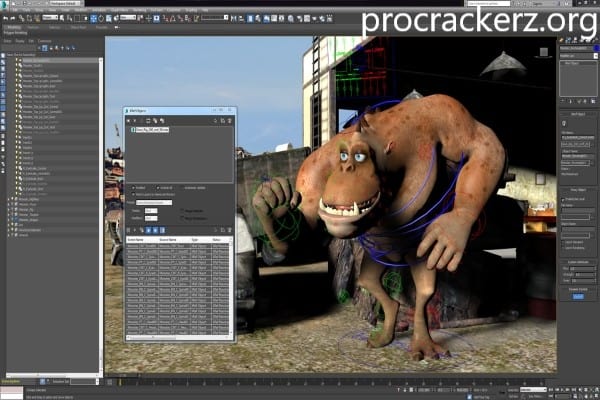Open the Key Filters button
The height and width of the screenshot is (400, 600).
[x=535, y=397]
